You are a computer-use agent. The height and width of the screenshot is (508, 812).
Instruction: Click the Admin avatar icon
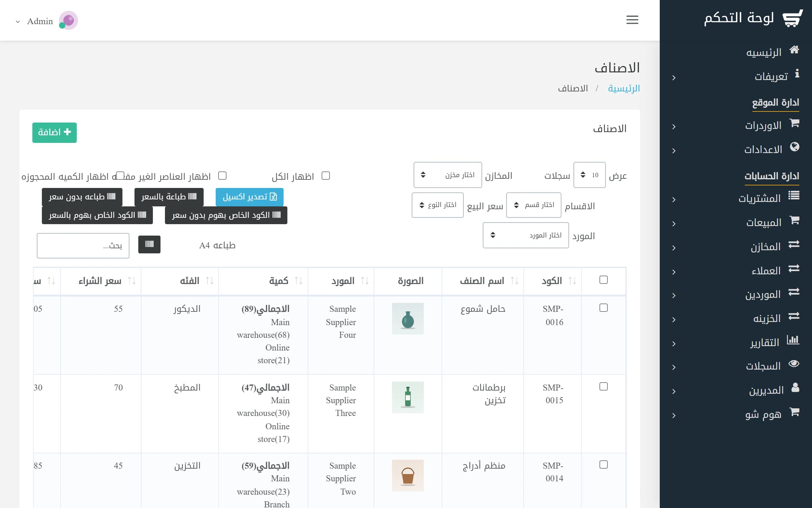click(68, 21)
